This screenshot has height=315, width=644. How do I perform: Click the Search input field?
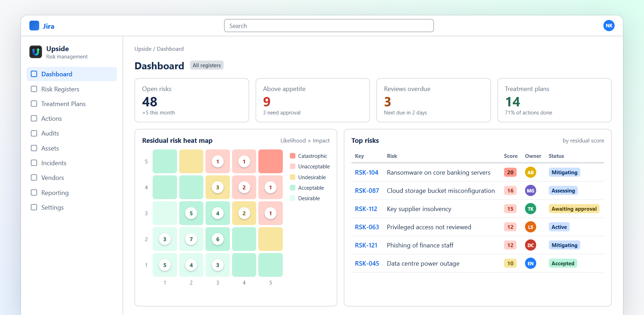(x=329, y=26)
